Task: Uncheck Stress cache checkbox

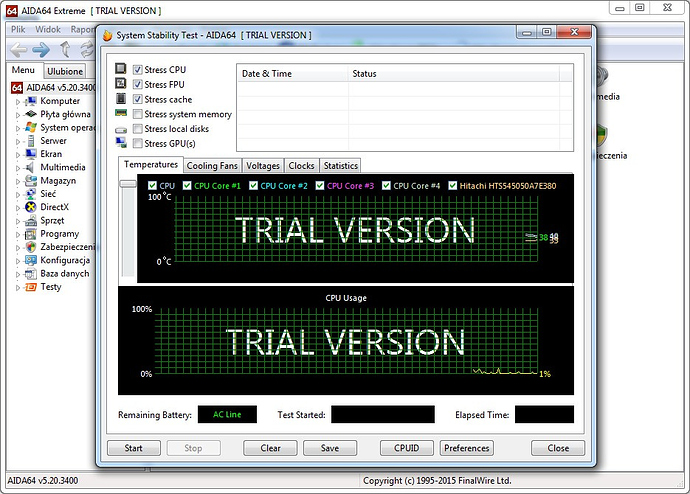Action: pos(138,99)
